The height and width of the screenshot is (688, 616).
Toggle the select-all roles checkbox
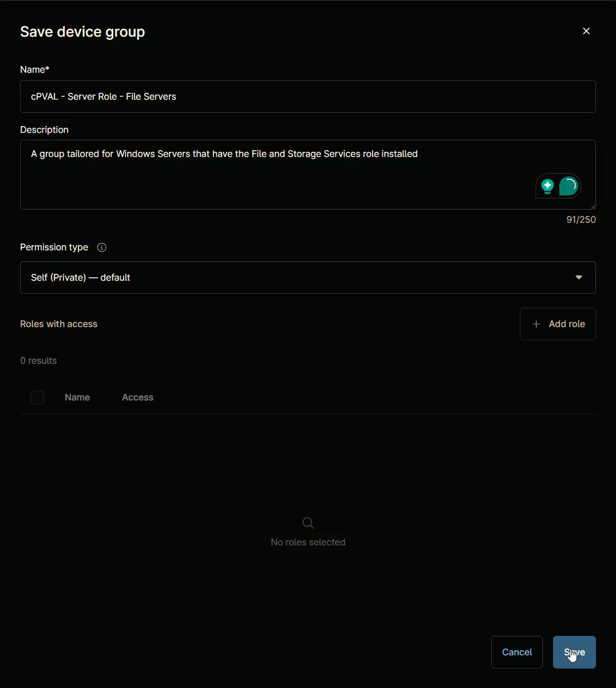37,398
